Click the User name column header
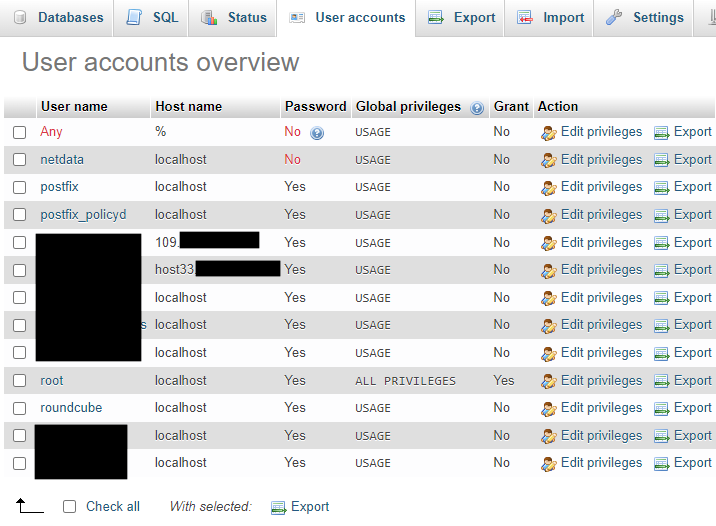The image size is (716, 526). tap(74, 106)
